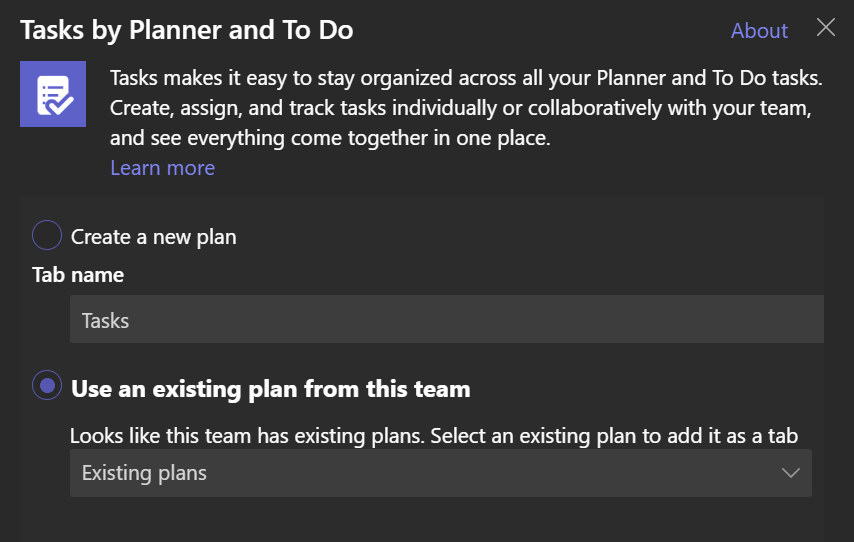Viewport: 854px width, 542px height.
Task: Click the checkmark list glyph inside the app tile
Action: point(55,96)
